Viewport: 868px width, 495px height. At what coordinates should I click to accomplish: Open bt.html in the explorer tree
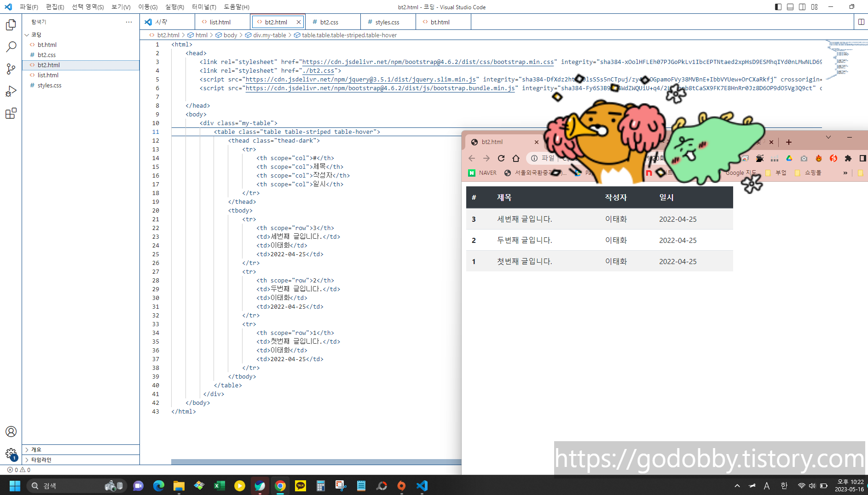[x=81, y=45]
